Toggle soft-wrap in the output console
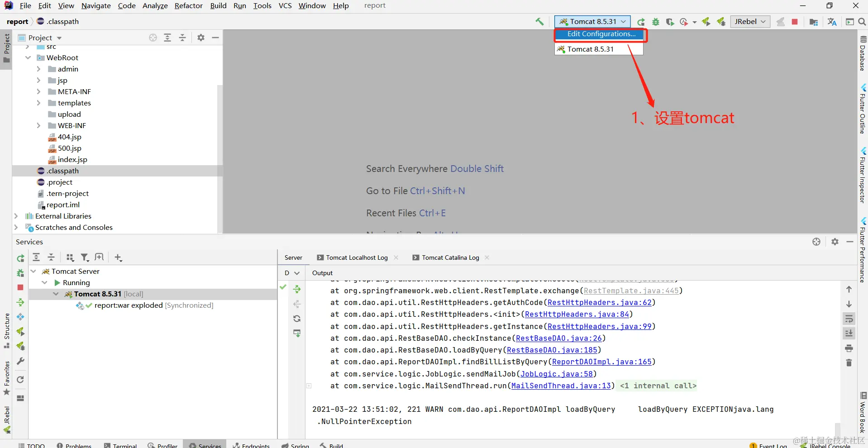 (x=849, y=319)
